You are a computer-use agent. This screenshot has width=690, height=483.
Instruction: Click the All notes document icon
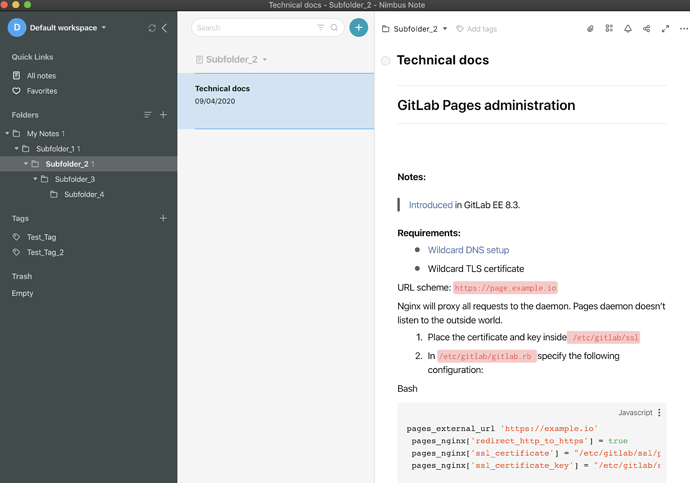(x=16, y=76)
